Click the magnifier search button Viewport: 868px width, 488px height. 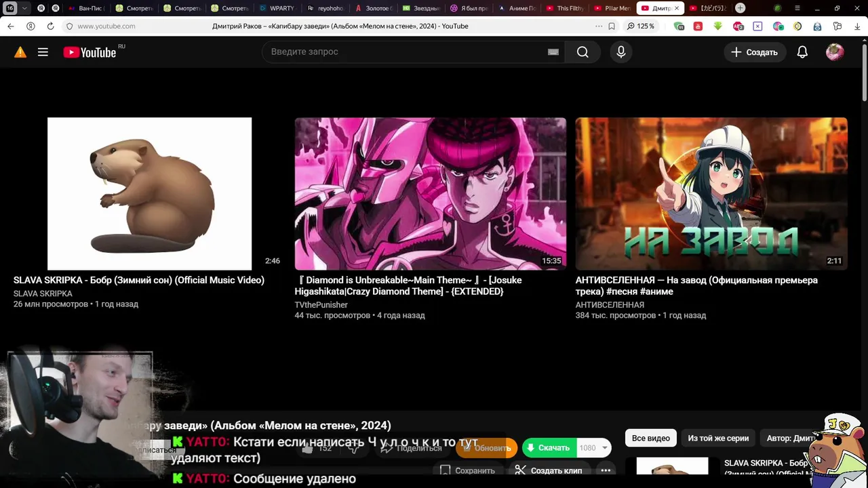[x=583, y=52]
